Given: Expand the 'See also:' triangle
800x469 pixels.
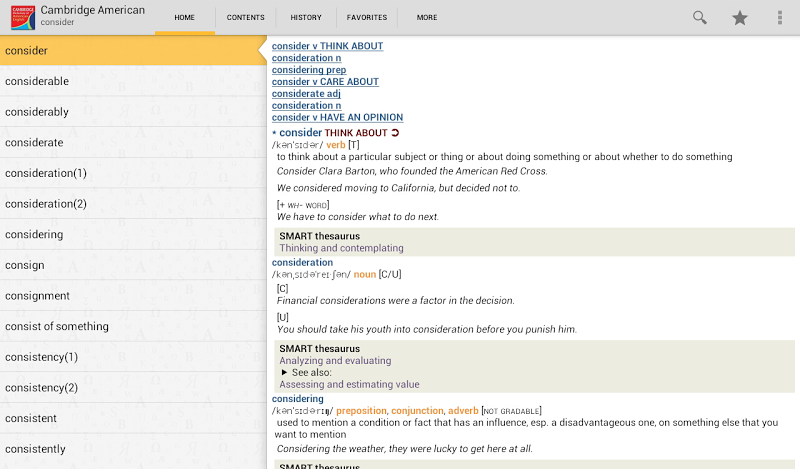Looking at the screenshot, I should [284, 373].
